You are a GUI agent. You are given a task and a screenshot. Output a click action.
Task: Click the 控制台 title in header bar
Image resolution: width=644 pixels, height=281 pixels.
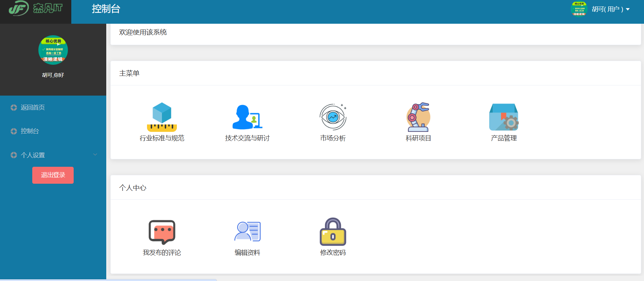click(106, 9)
